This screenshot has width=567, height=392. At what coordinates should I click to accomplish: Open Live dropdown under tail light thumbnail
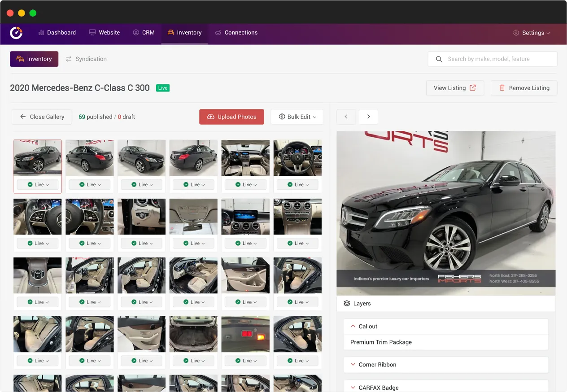click(245, 361)
